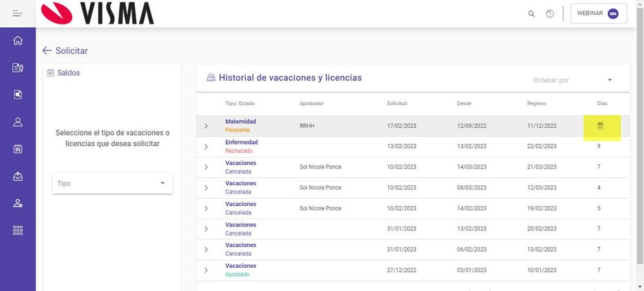Click the MN user avatar
Viewport: 644px width, 291px height.
click(x=613, y=14)
